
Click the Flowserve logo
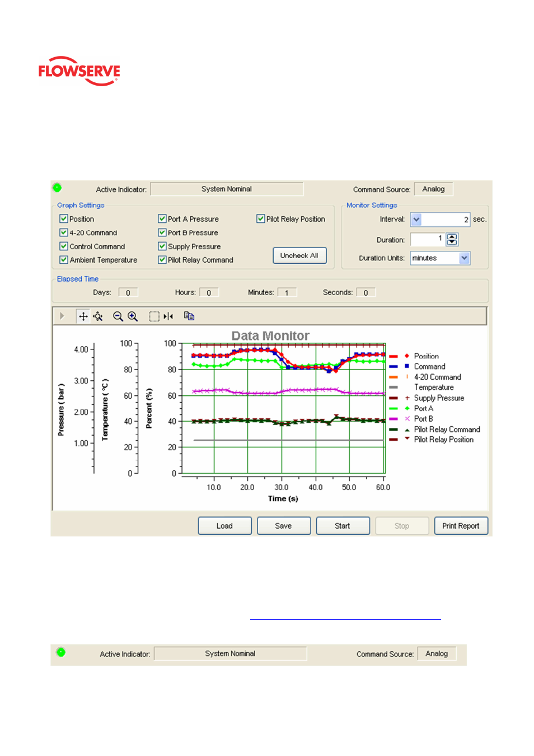(79, 71)
